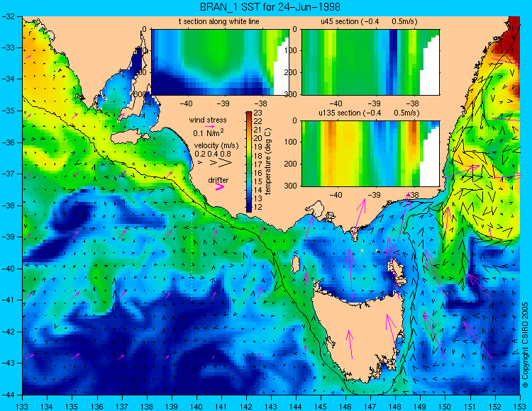Click the longitude tick label '135'
Screen dimensions: 532x411
pos(72,407)
